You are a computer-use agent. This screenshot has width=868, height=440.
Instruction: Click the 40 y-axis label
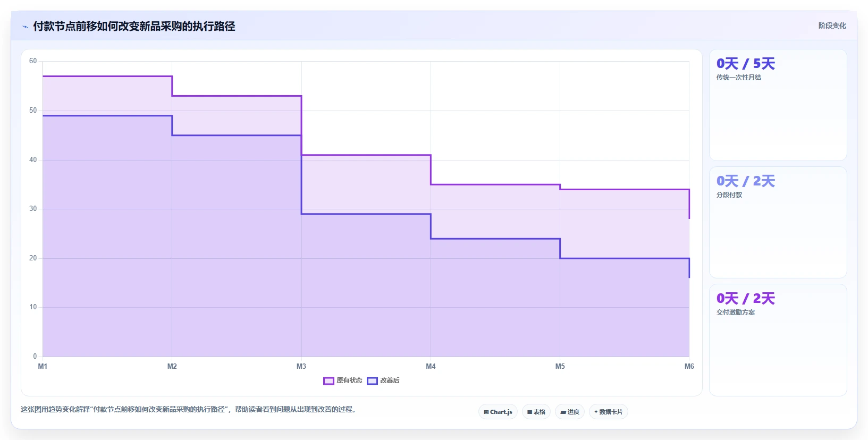pos(33,160)
